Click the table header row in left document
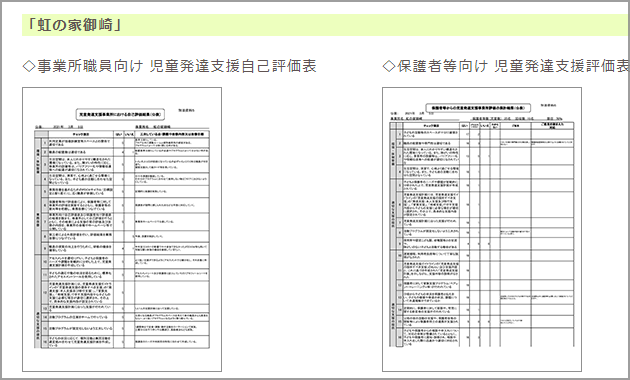This screenshot has width=630, height=380. pyautogui.click(x=122, y=134)
